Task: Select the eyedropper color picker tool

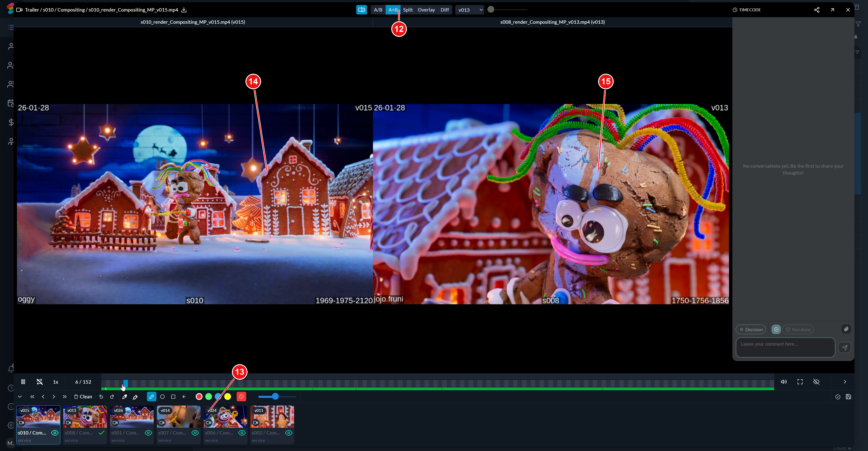Action: tap(124, 397)
